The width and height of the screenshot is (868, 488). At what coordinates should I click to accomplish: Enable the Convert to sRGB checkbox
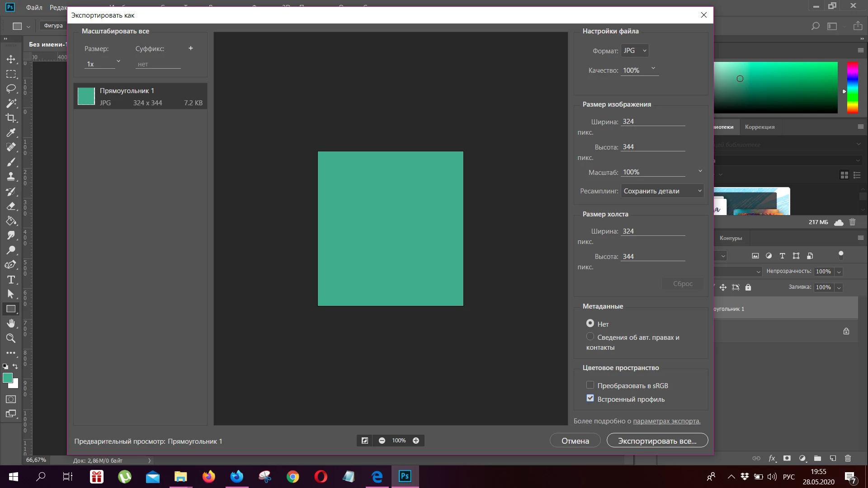[x=590, y=385]
